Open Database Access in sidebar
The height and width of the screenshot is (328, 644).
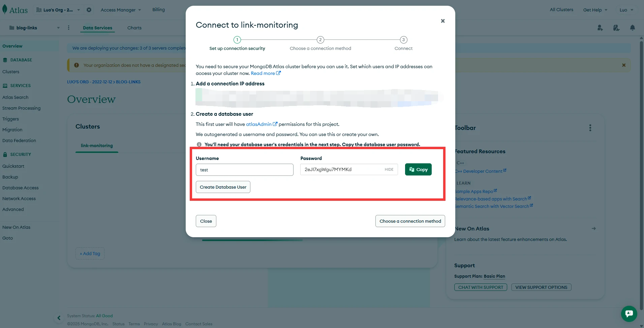(x=21, y=188)
